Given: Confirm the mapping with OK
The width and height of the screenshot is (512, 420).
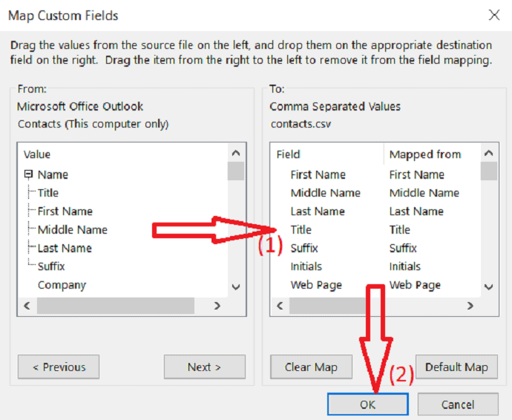Looking at the screenshot, I should coord(368,404).
